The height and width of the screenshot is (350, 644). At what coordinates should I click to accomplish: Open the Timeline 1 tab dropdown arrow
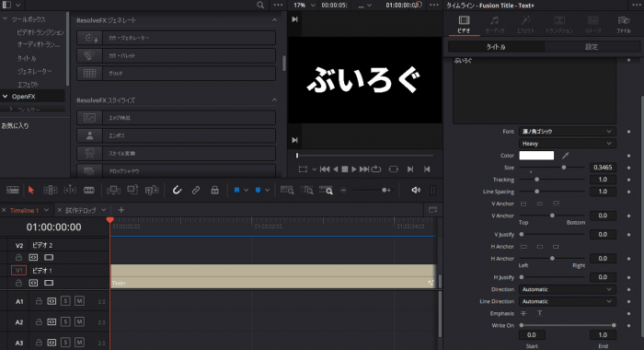click(46, 210)
